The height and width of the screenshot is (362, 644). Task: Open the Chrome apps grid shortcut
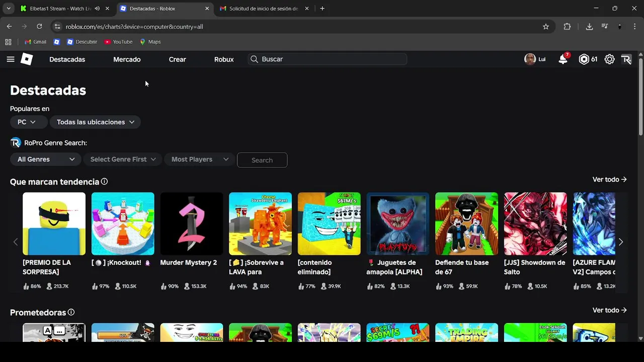pos(8,42)
